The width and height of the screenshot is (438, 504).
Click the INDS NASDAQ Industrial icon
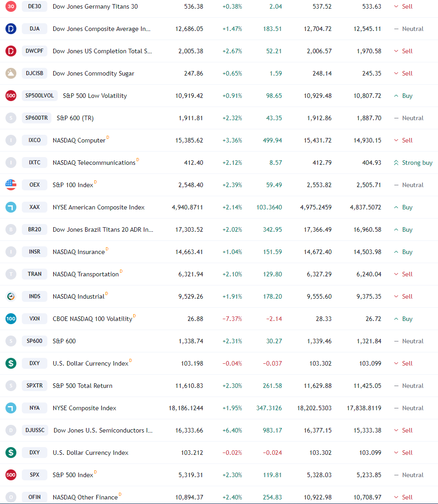11,296
